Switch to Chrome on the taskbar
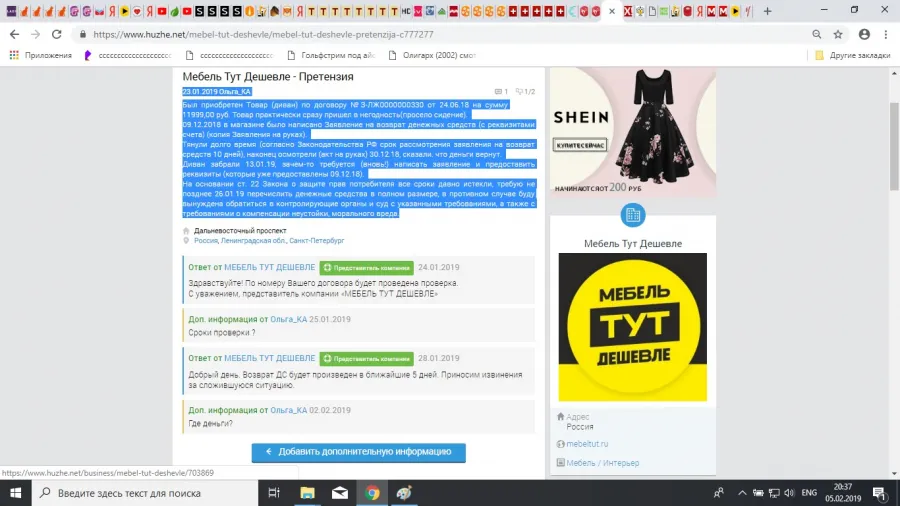The height and width of the screenshot is (506, 900). coord(372,493)
